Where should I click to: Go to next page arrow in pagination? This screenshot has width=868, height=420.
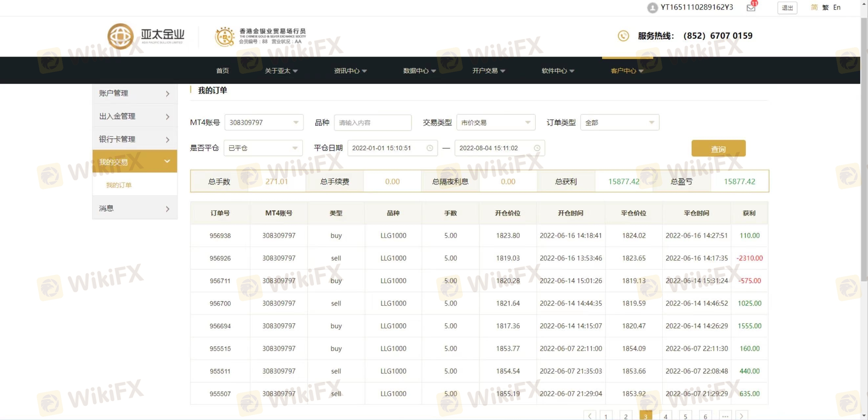click(x=741, y=416)
